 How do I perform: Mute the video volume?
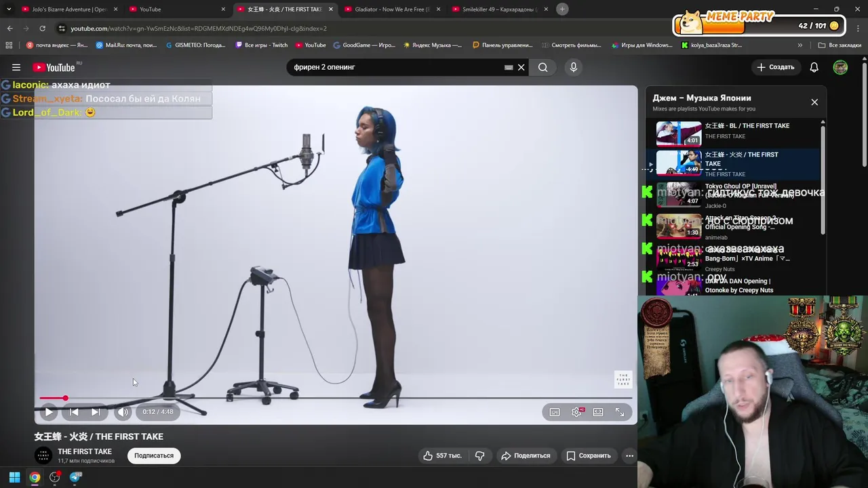pyautogui.click(x=123, y=411)
